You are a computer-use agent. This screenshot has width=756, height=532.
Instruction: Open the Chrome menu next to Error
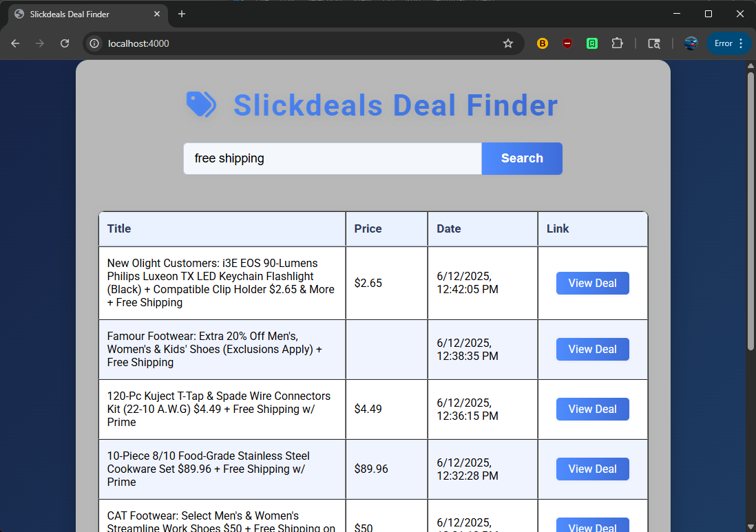click(x=741, y=43)
